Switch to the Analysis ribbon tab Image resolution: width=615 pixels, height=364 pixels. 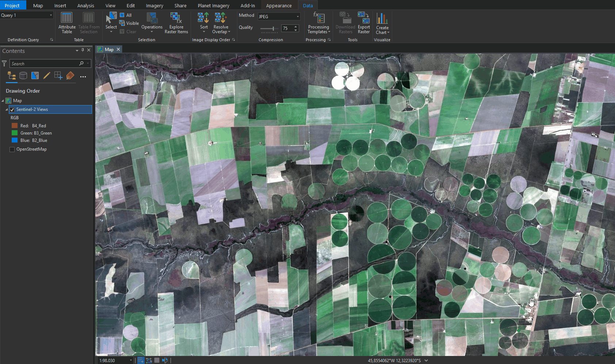pyautogui.click(x=86, y=5)
